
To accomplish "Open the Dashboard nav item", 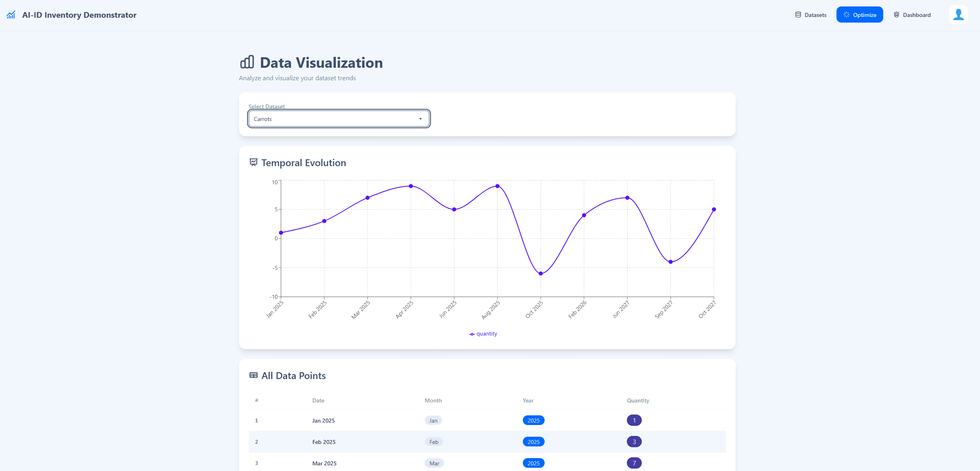I will click(912, 15).
